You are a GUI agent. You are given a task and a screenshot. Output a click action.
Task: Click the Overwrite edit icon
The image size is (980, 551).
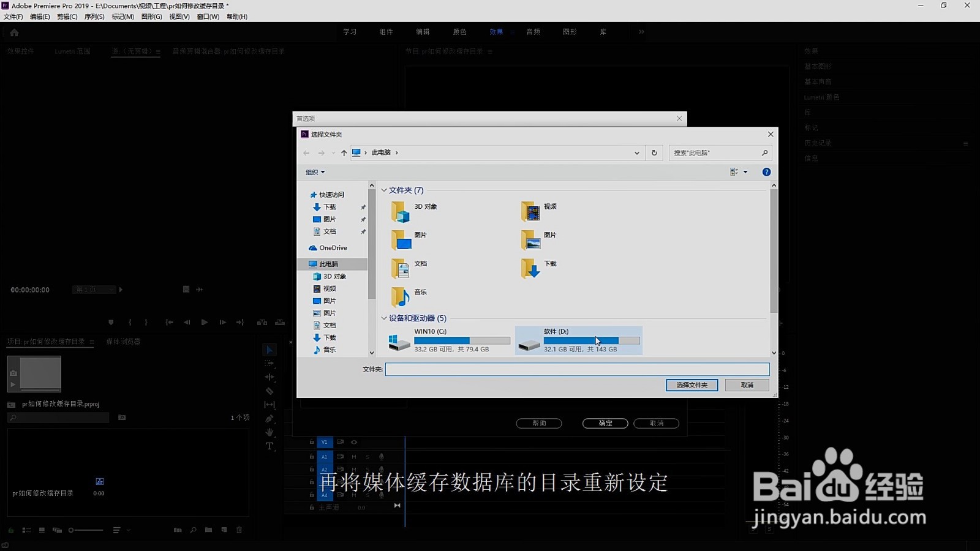[280, 322]
